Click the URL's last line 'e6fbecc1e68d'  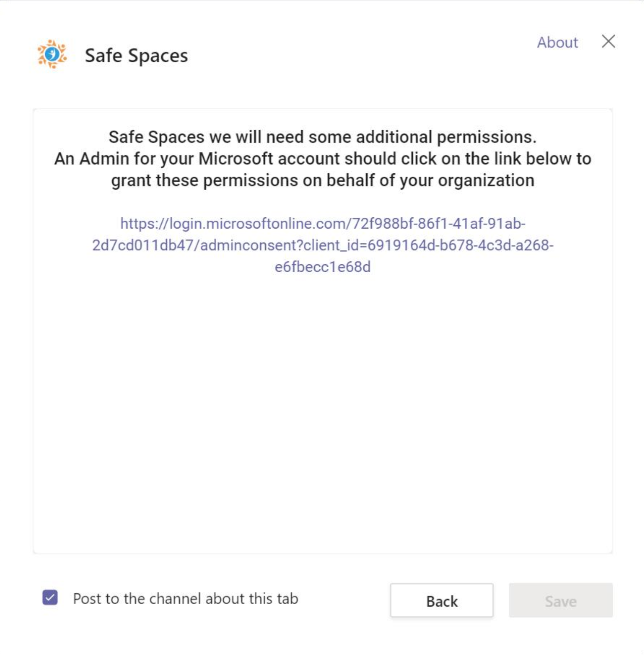click(x=323, y=267)
